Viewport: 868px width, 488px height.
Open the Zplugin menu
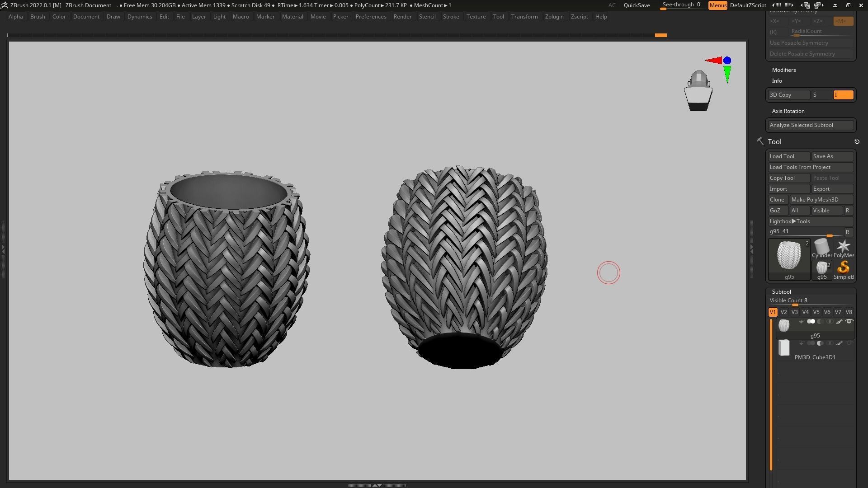554,17
